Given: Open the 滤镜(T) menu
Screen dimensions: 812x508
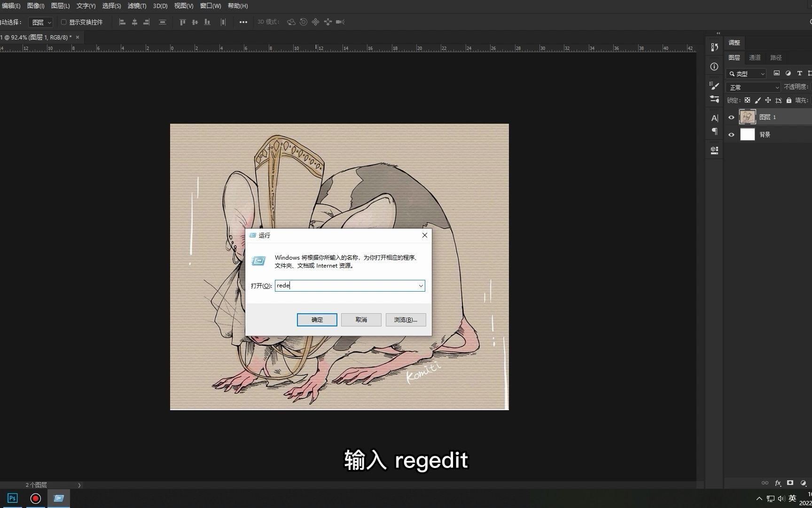Looking at the screenshot, I should (x=137, y=6).
